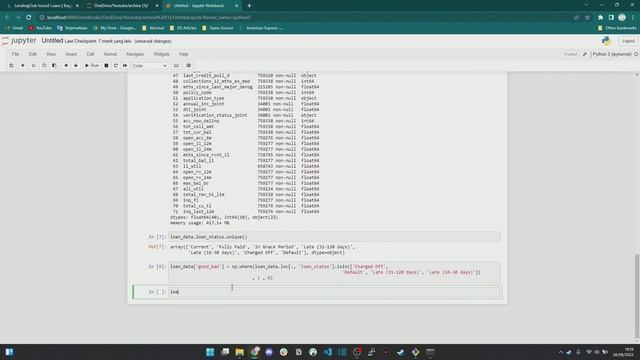The width and height of the screenshot is (640, 360).
Task: Click the empty code cell containing 'loa'
Action: click(335, 292)
